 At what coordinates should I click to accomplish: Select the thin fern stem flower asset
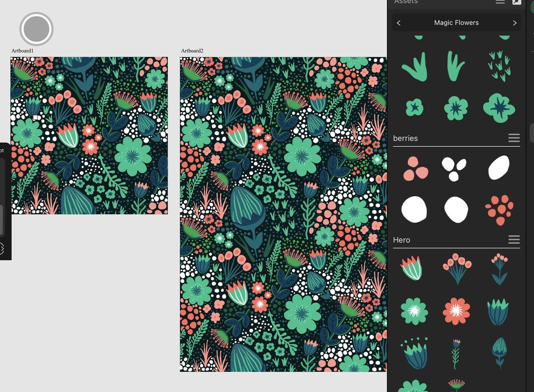click(455, 354)
